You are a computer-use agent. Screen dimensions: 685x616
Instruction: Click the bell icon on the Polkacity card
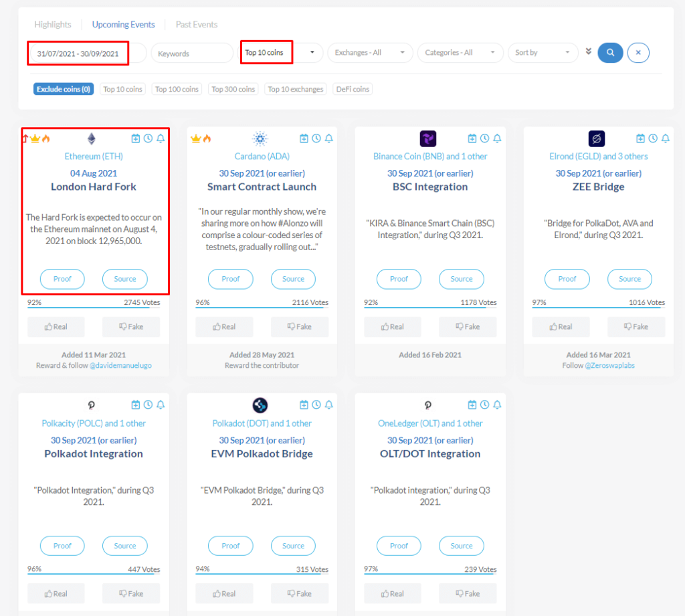pos(161,405)
